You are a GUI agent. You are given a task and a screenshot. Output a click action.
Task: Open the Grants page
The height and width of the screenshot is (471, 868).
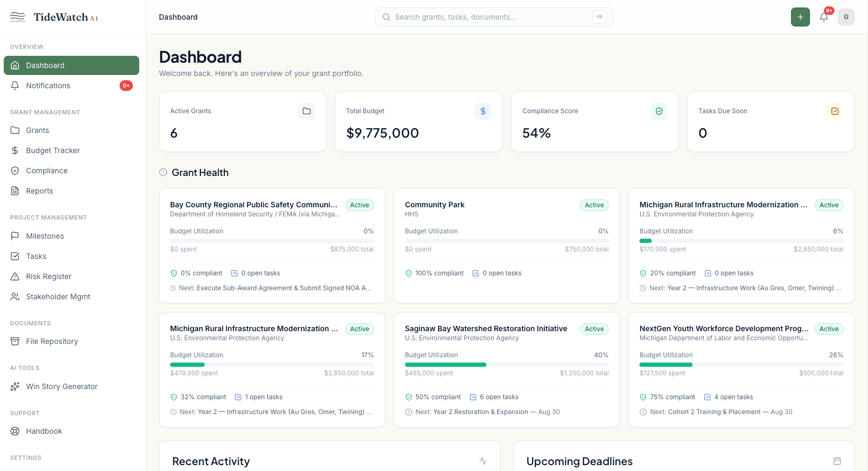coord(71,130)
